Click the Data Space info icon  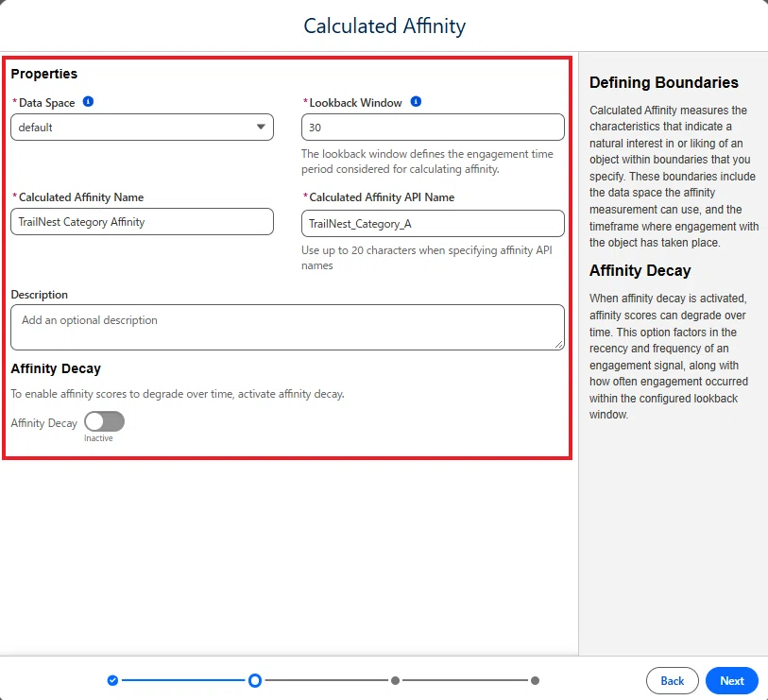[88, 101]
